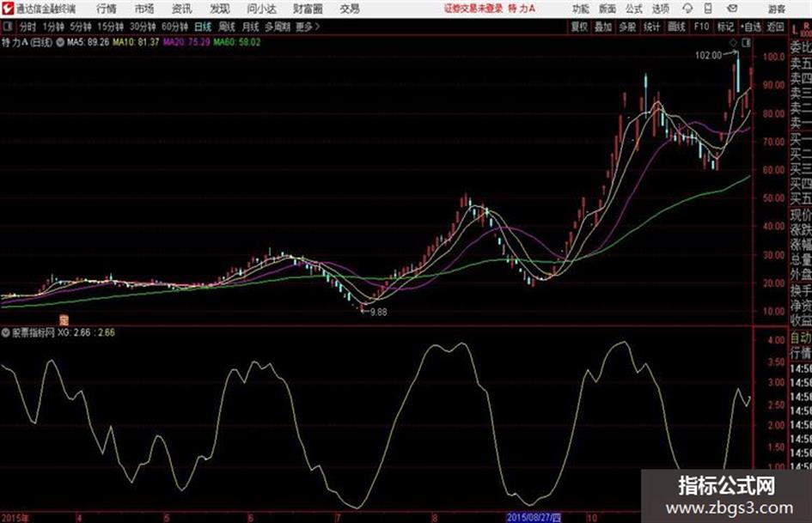Screen dimensions: 812x523
Task: Open the 选项 menu
Action: click(x=661, y=9)
